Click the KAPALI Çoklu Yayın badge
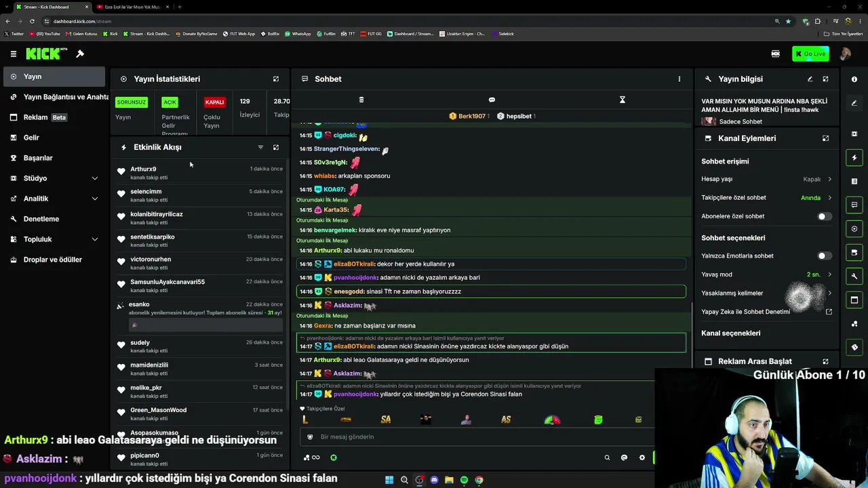Viewport: 868px width, 488px height. (214, 102)
